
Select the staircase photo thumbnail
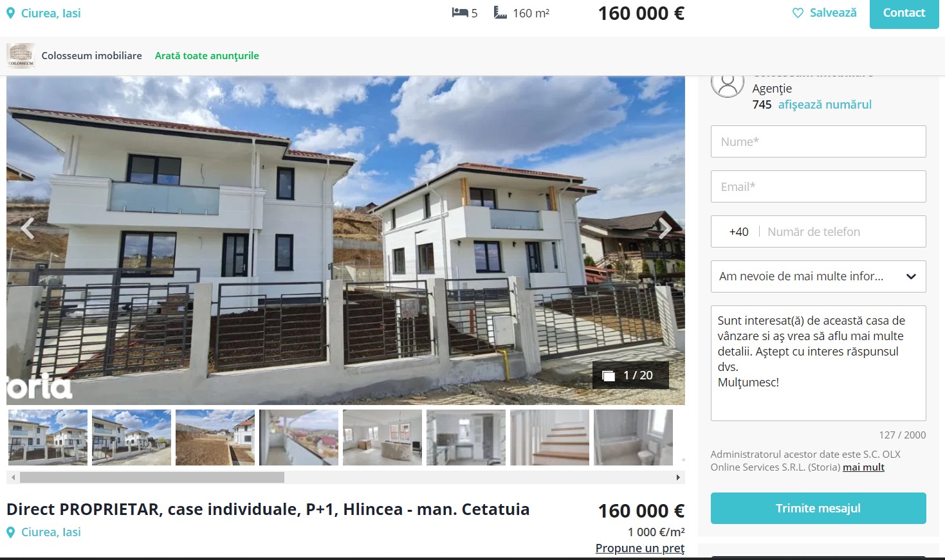549,438
